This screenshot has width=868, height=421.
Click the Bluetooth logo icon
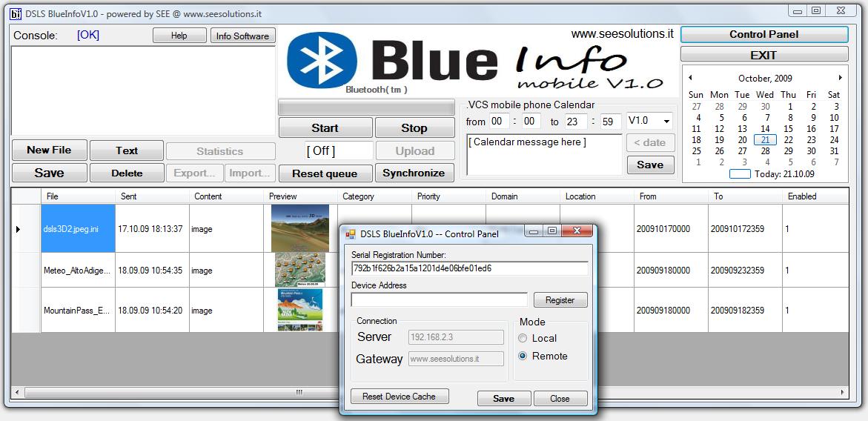tap(322, 60)
